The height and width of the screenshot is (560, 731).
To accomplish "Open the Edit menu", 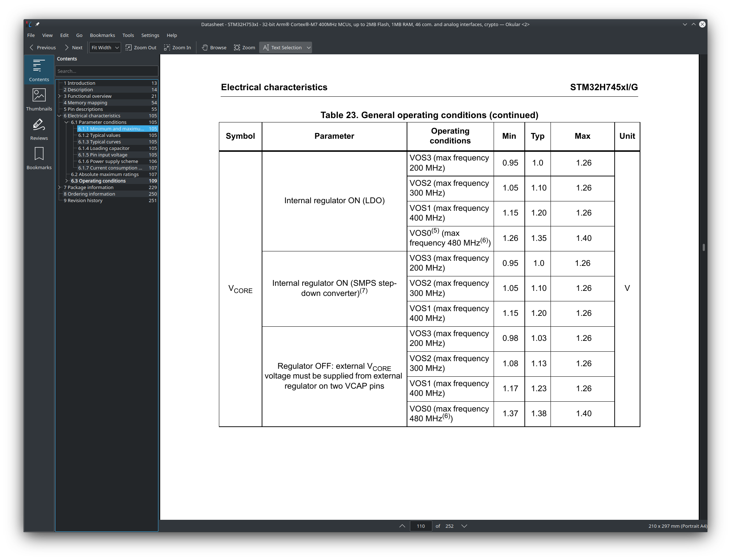I will coord(65,35).
